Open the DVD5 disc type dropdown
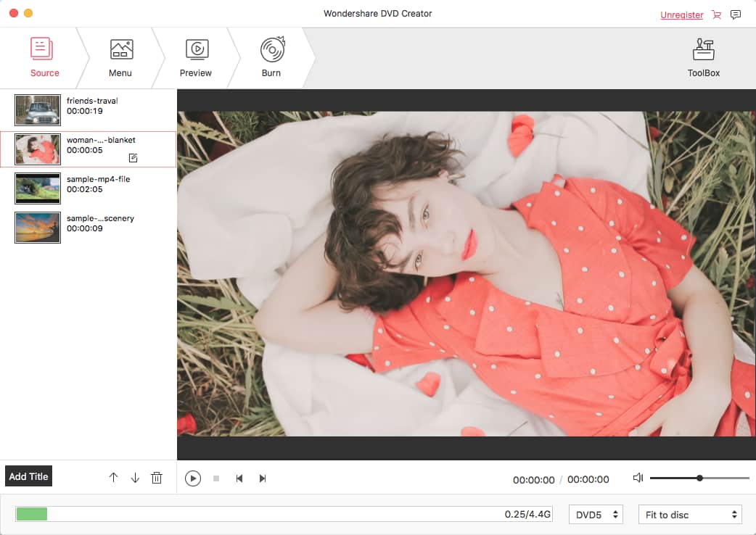756x535 pixels. point(595,514)
